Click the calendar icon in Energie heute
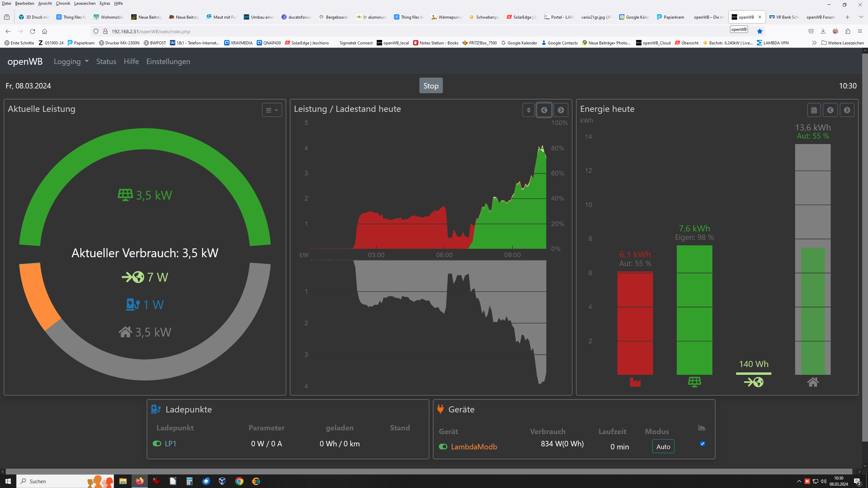 tap(814, 110)
